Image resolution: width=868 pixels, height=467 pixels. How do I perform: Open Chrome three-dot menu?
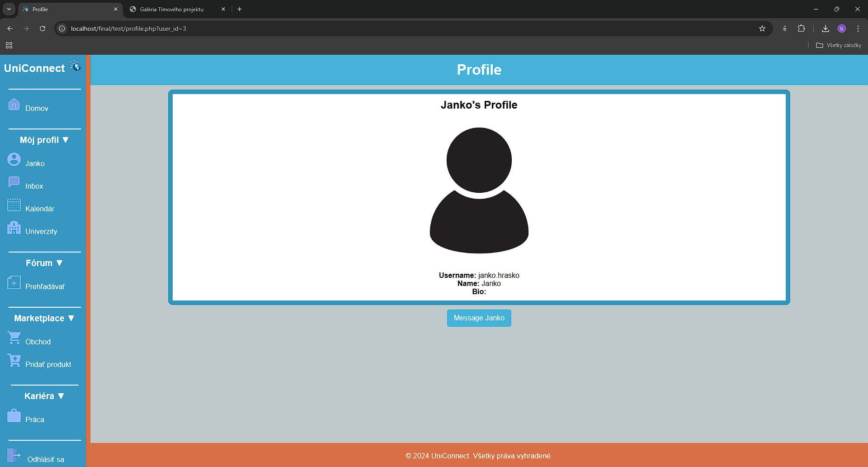click(858, 29)
